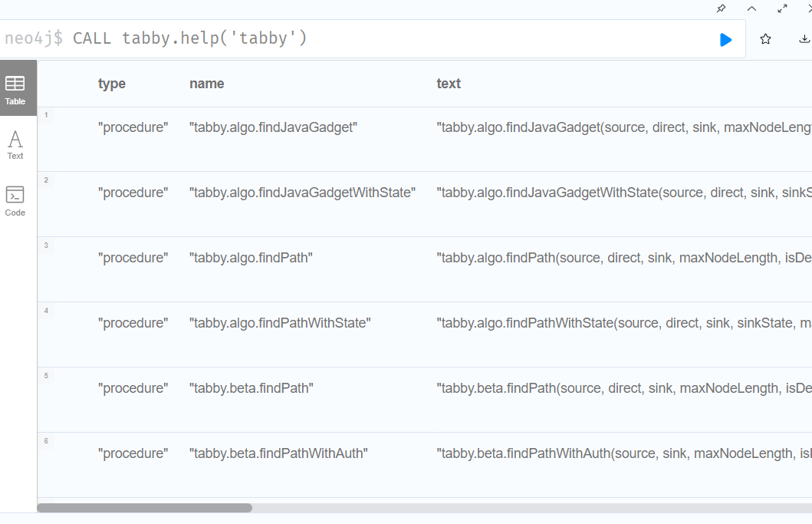
Task: Click text cell starting "tabby.algo.findJavaGadgetWithState(source"
Action: pos(624,193)
